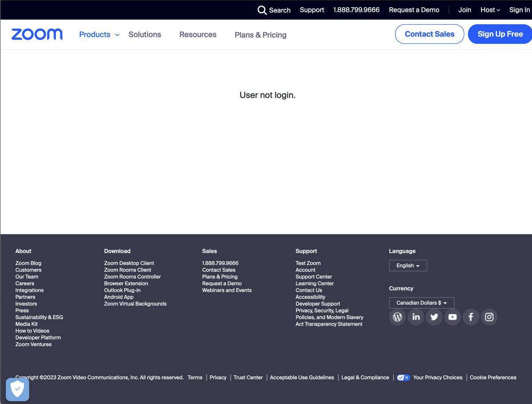The image size is (532, 404).
Task: Click the Search magnifier icon
Action: tap(262, 10)
